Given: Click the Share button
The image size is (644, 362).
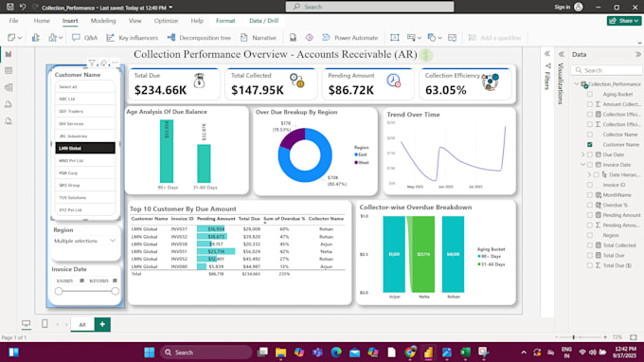Looking at the screenshot, I should point(624,21).
